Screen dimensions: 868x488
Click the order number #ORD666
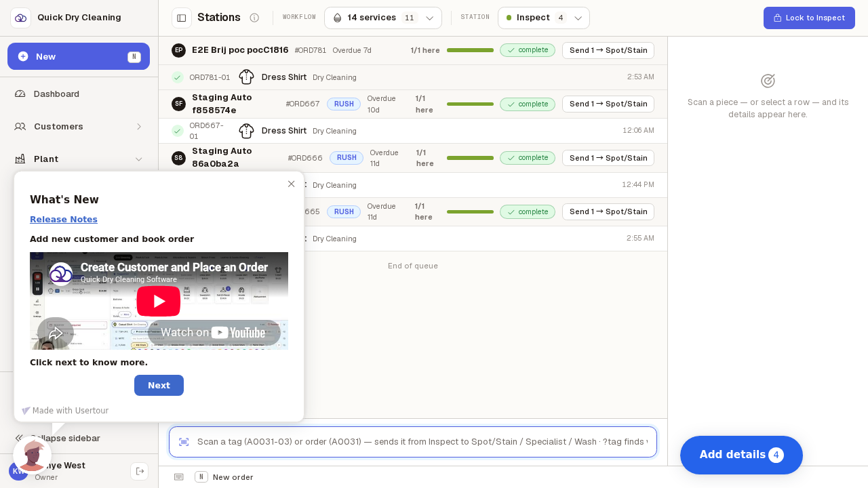305,158
